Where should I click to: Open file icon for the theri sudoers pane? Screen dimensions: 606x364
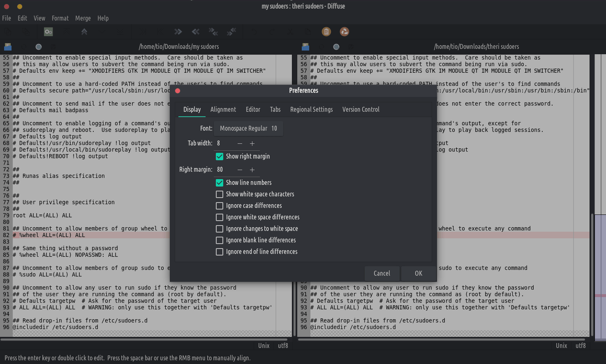click(305, 47)
